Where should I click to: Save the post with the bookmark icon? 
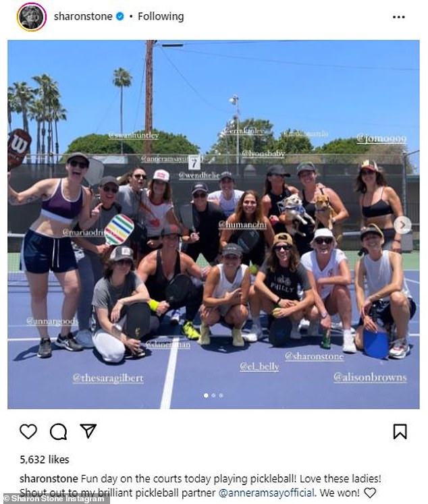pyautogui.click(x=400, y=431)
